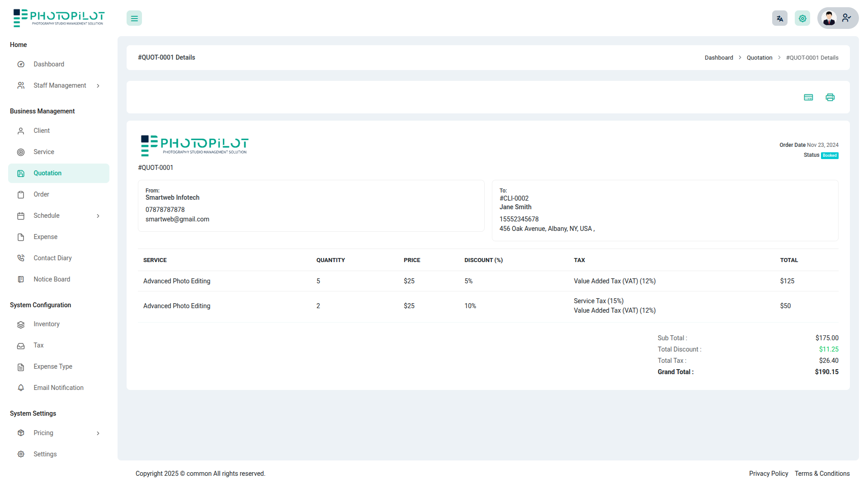The width and height of the screenshot is (868, 488).
Task: Click the Email Notification bell icon
Action: [21, 388]
